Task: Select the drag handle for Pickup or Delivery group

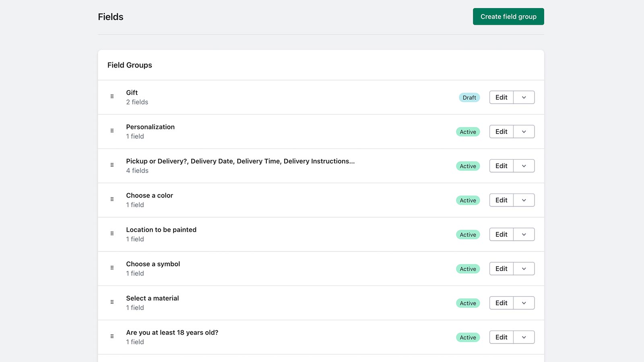Action: pos(111,165)
